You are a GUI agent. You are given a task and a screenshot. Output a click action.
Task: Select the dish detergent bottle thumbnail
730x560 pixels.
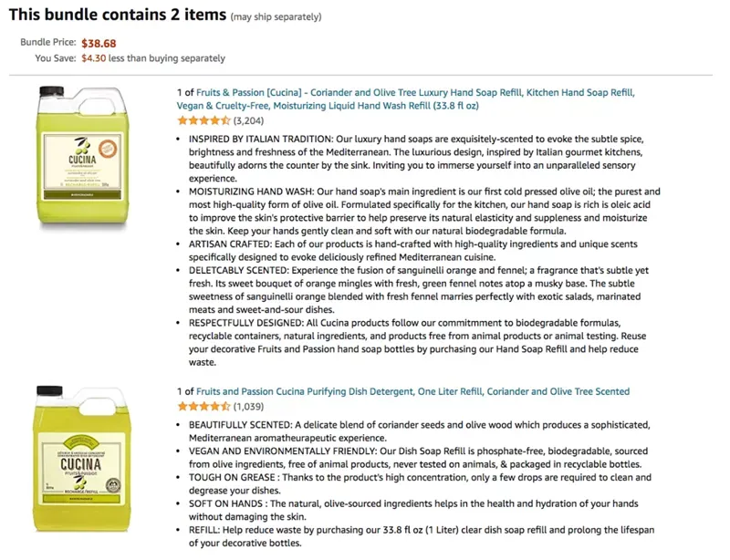click(x=82, y=459)
